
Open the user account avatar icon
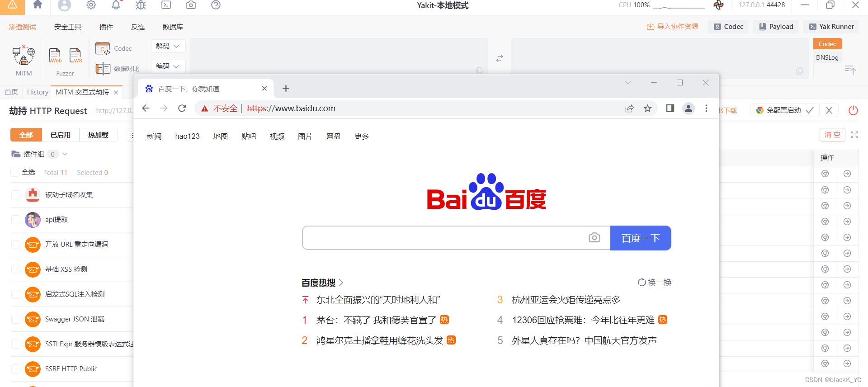pyautogui.click(x=65, y=5)
